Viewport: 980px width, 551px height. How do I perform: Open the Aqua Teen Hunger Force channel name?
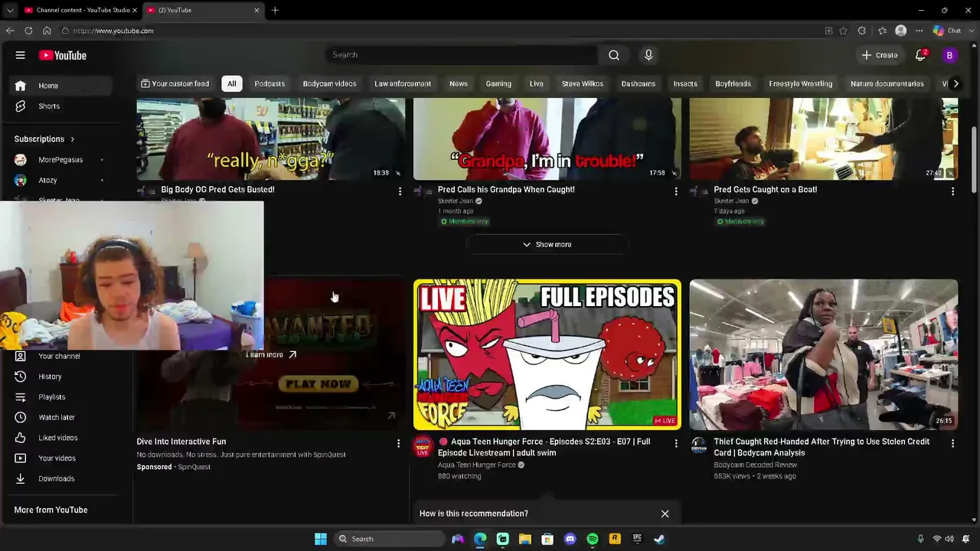tap(477, 465)
